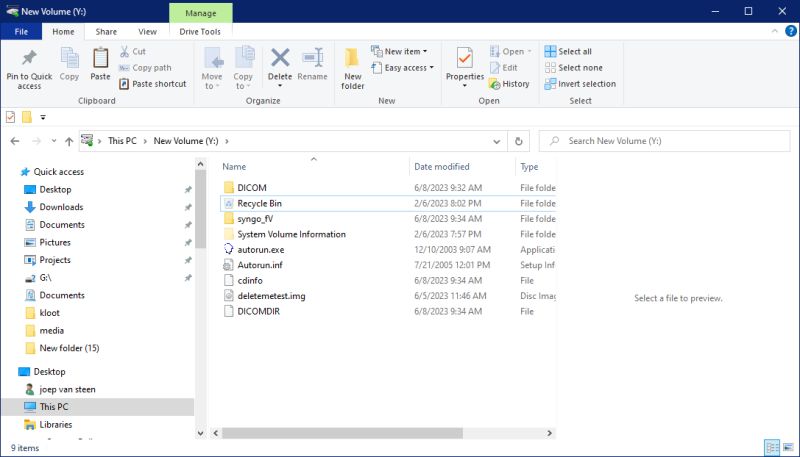Viewport: 800px width, 457px height.
Task: Switch to the Home tab
Action: coord(63,32)
